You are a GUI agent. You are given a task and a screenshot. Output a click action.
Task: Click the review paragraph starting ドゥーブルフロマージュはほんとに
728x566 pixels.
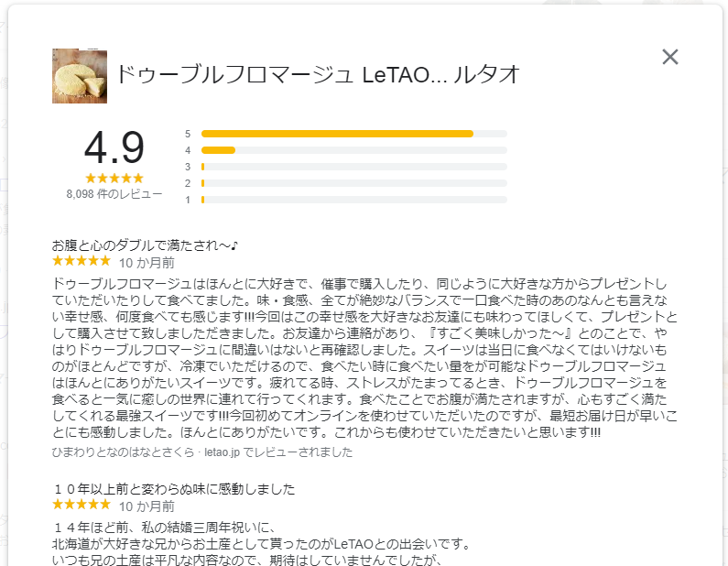(364, 358)
